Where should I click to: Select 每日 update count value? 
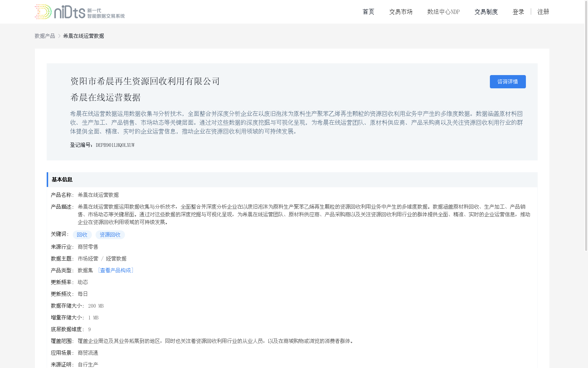pyautogui.click(x=83, y=294)
